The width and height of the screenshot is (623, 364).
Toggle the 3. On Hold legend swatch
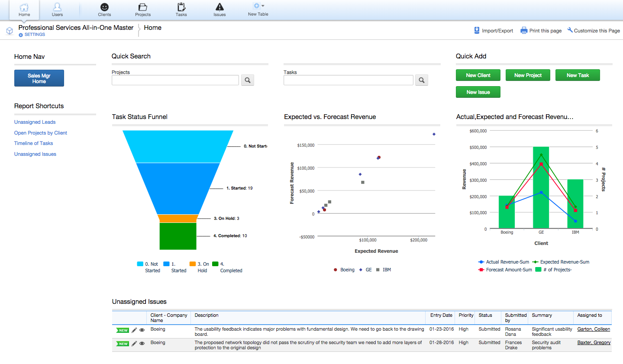point(193,264)
